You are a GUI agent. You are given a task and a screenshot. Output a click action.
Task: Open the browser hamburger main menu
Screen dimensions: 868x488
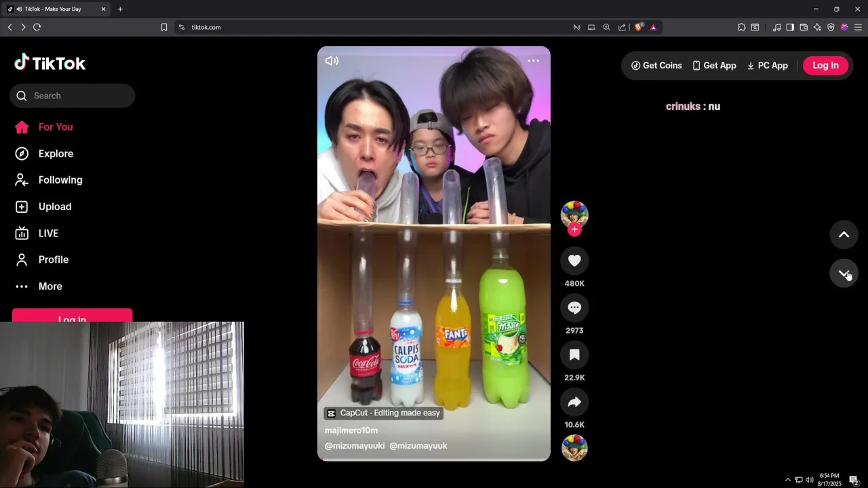858,27
